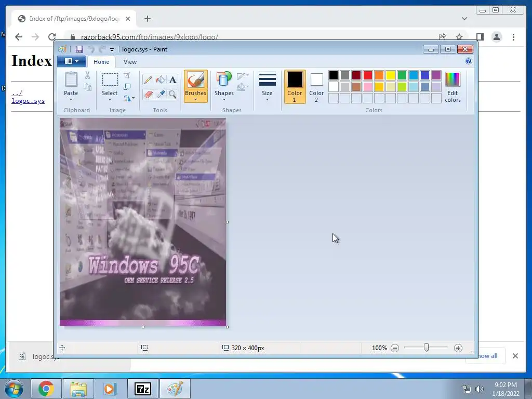The width and height of the screenshot is (532, 399).
Task: Switch to the Home ribbon tab
Action: (101, 62)
